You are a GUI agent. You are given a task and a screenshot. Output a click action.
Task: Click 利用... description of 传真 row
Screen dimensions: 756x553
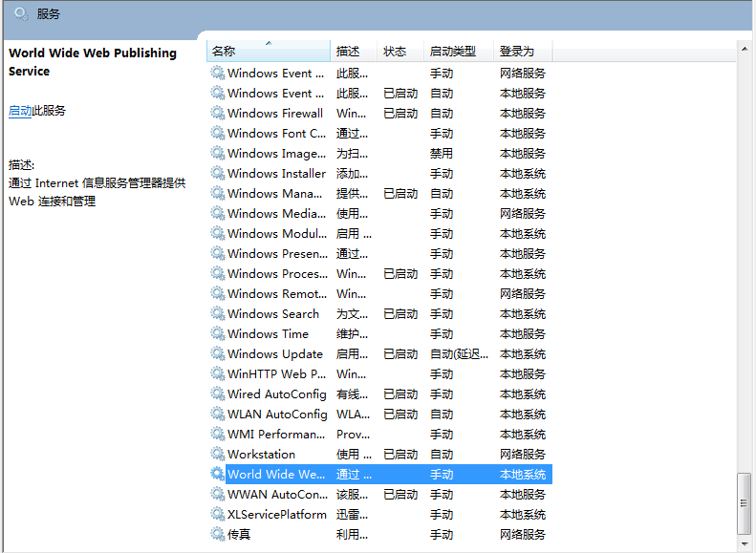pyautogui.click(x=352, y=534)
